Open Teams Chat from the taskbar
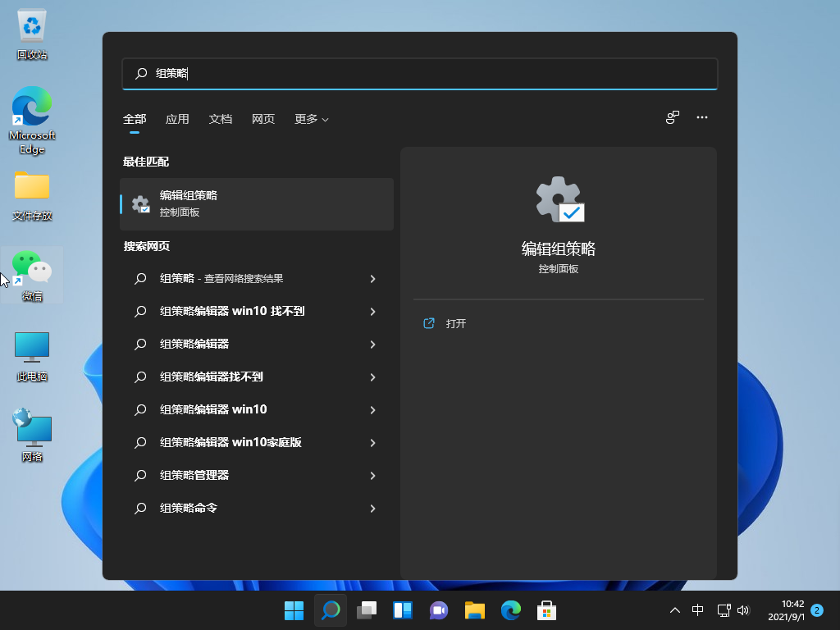The width and height of the screenshot is (840, 630). pos(438,610)
